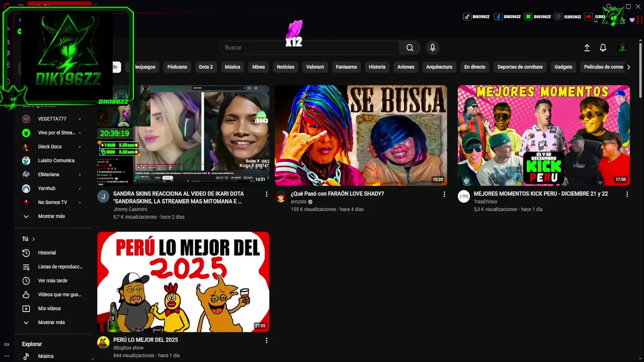This screenshot has width=644, height=362.
Task: Select the Arquitectura chip
Action: pos(439,67)
